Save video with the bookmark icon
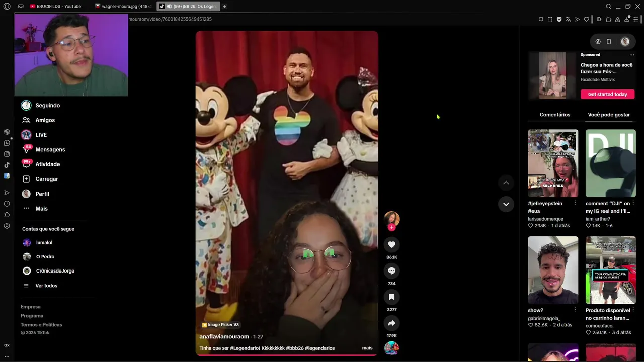 [x=391, y=297]
